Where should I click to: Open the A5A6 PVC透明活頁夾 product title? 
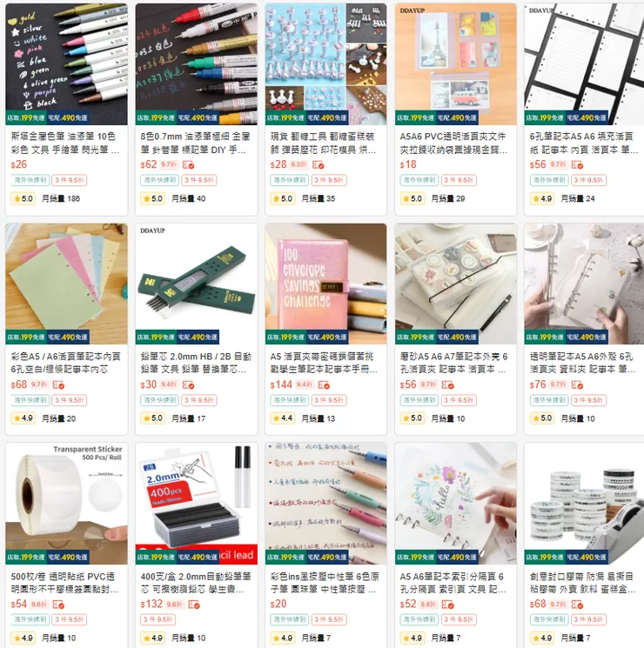point(453,143)
